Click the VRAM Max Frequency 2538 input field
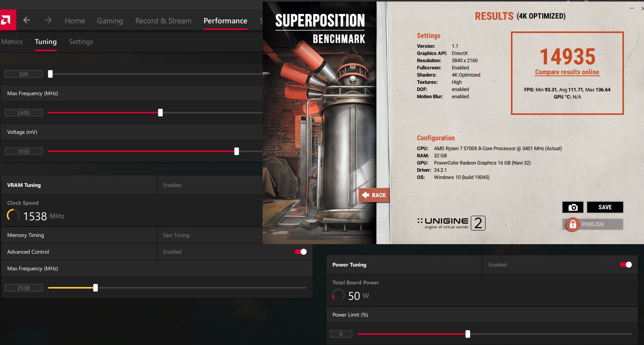The width and height of the screenshot is (644, 345). (24, 288)
